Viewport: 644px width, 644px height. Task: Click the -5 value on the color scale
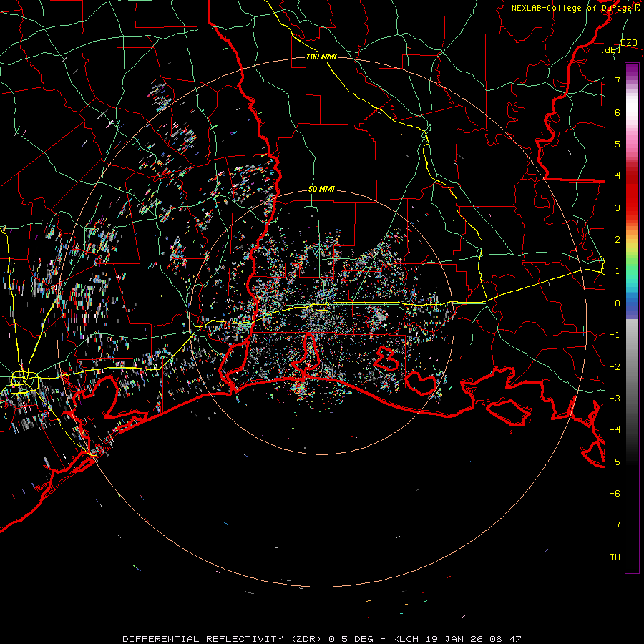coord(615,462)
